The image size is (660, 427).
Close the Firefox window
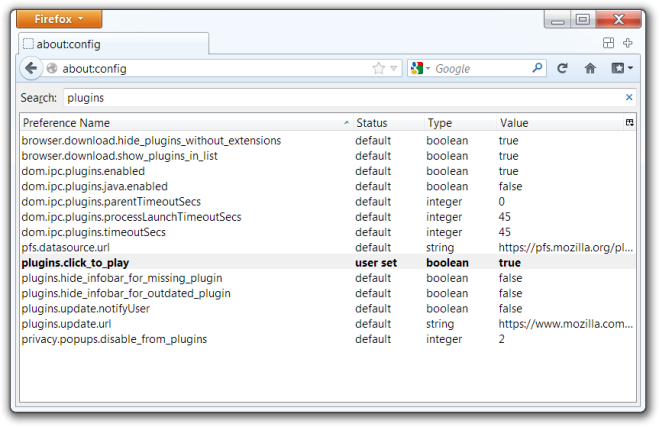[x=619, y=19]
